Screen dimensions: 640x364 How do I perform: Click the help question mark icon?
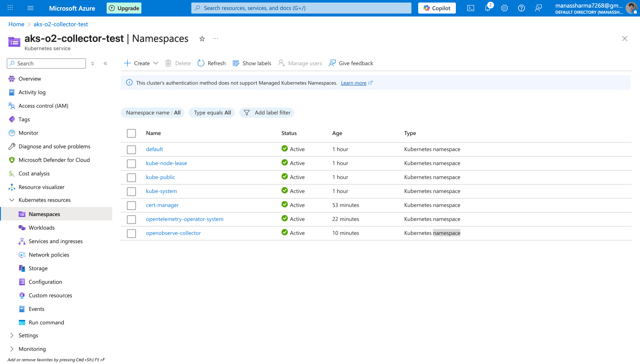[x=521, y=8]
